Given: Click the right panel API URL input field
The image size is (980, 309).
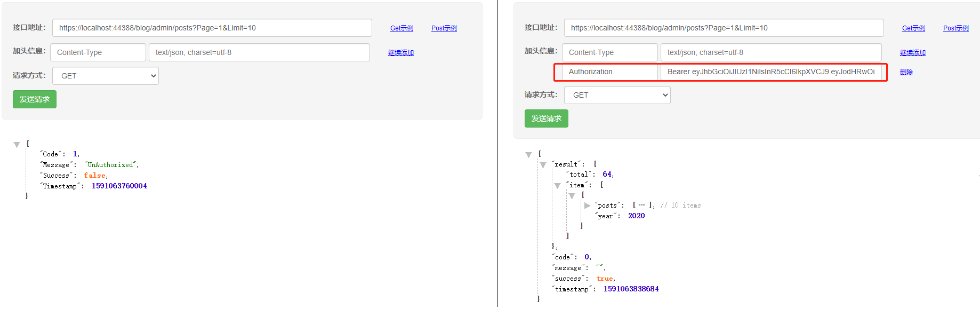Looking at the screenshot, I should click(x=723, y=28).
